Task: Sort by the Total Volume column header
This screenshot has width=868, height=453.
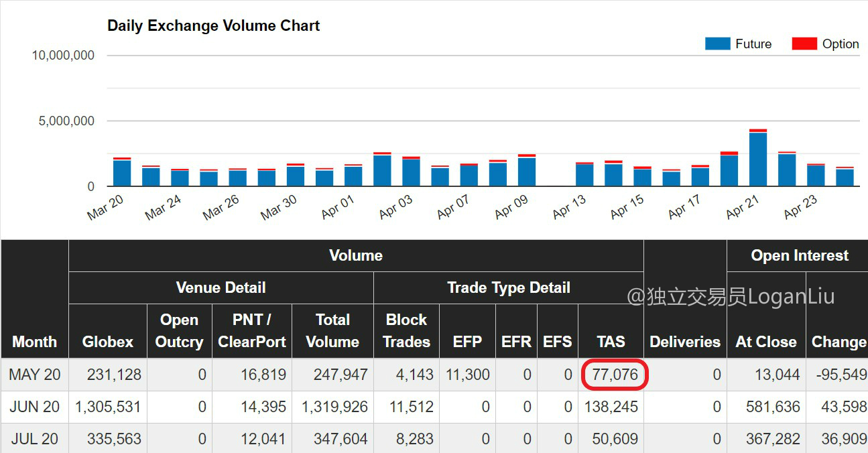Action: coord(332,331)
